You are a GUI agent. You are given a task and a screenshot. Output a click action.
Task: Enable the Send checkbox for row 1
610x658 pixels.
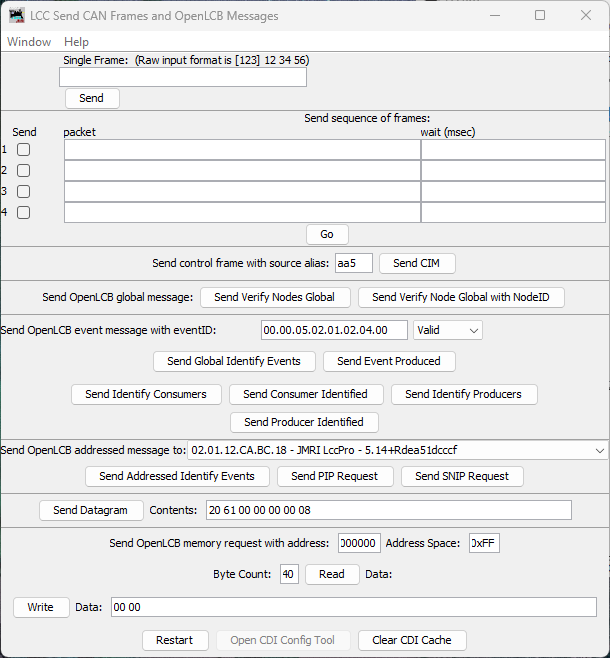(x=23, y=149)
